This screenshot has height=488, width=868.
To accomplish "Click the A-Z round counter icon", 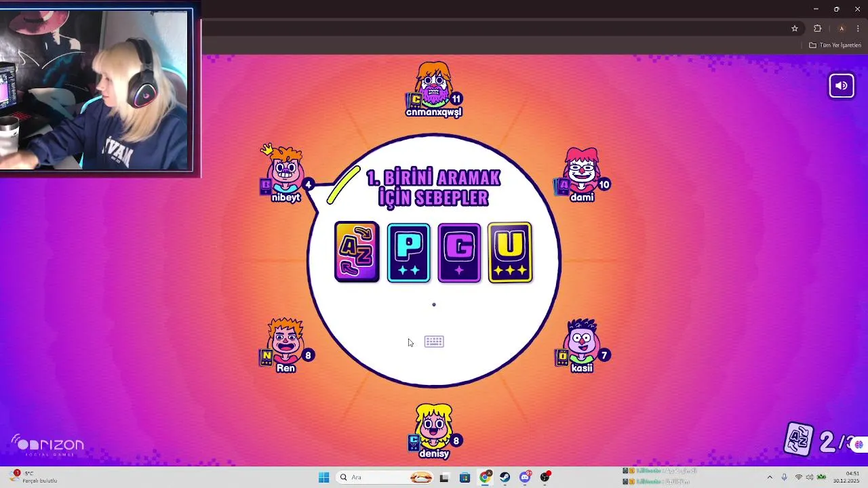I will point(800,439).
